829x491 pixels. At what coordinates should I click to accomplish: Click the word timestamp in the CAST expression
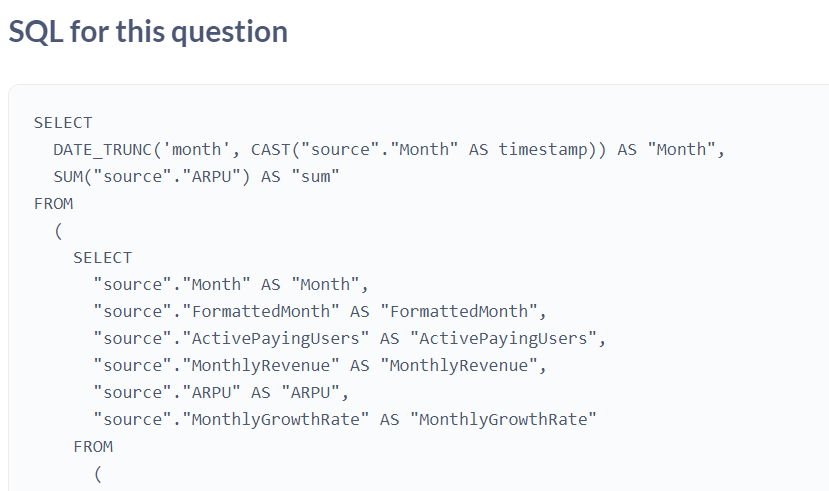tap(542, 150)
